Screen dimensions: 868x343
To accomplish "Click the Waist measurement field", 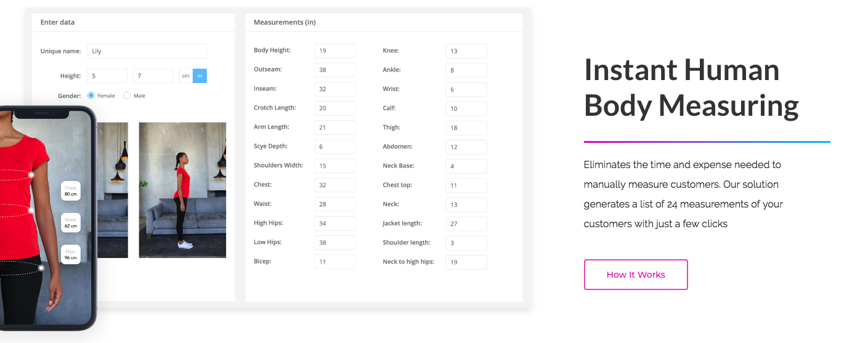I will (335, 204).
